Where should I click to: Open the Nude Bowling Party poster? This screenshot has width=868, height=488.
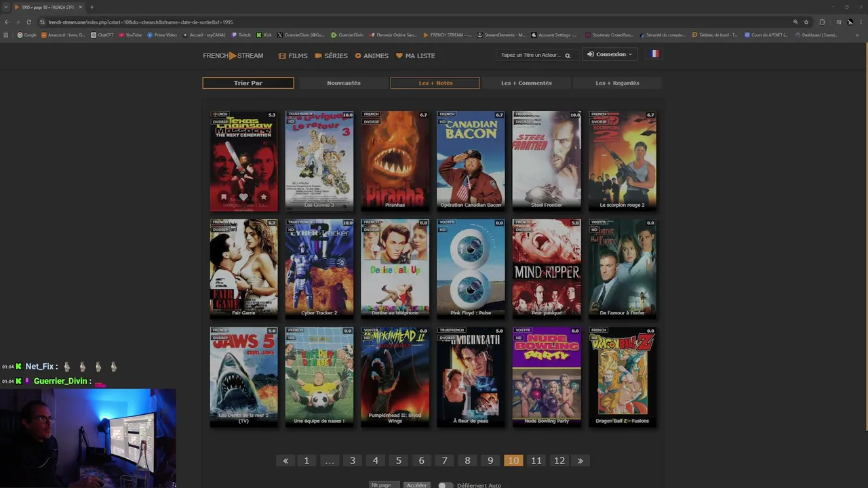point(547,377)
